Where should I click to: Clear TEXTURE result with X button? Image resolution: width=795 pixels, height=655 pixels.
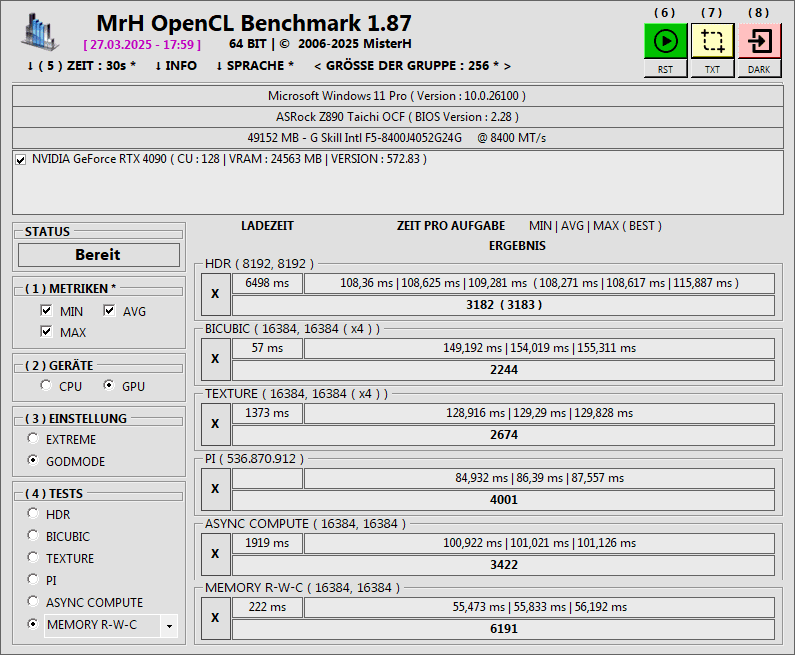point(215,424)
